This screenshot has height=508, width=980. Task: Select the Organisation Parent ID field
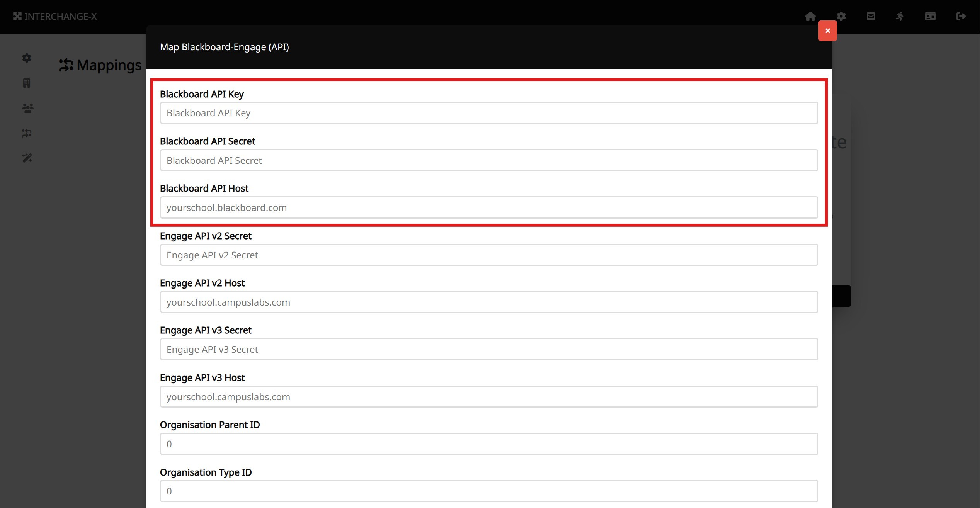coord(489,444)
